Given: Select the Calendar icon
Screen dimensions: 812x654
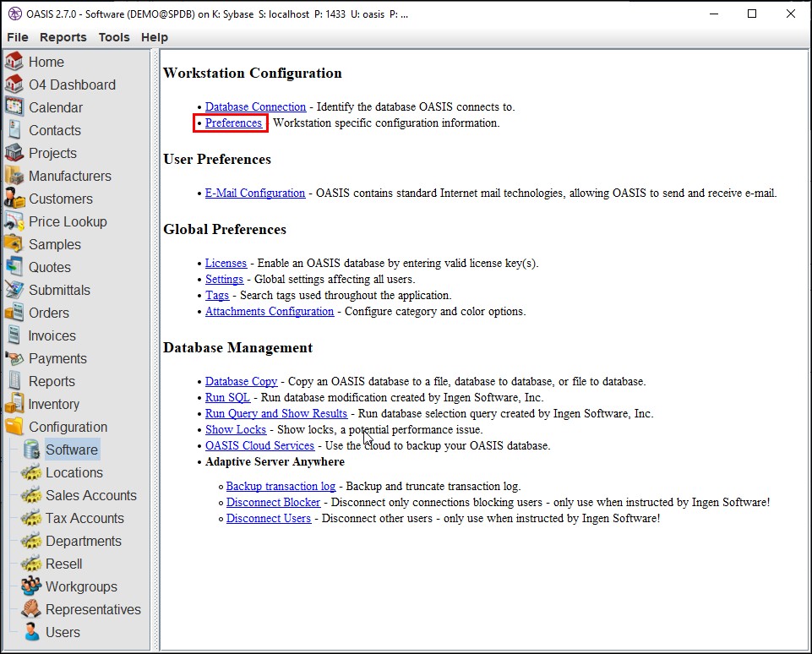Looking at the screenshot, I should click(14, 107).
